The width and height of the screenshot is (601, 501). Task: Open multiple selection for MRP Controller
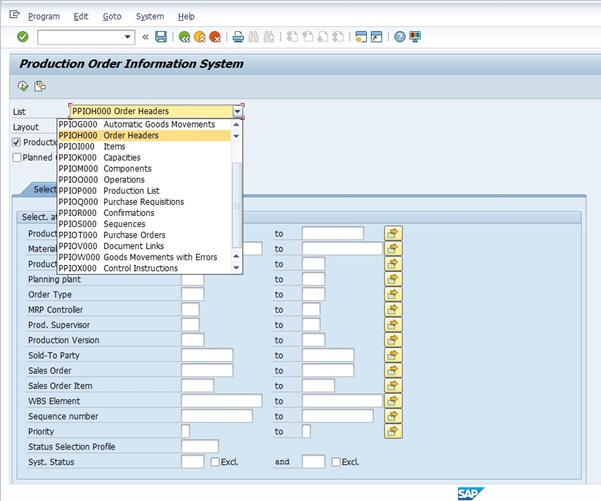click(393, 309)
